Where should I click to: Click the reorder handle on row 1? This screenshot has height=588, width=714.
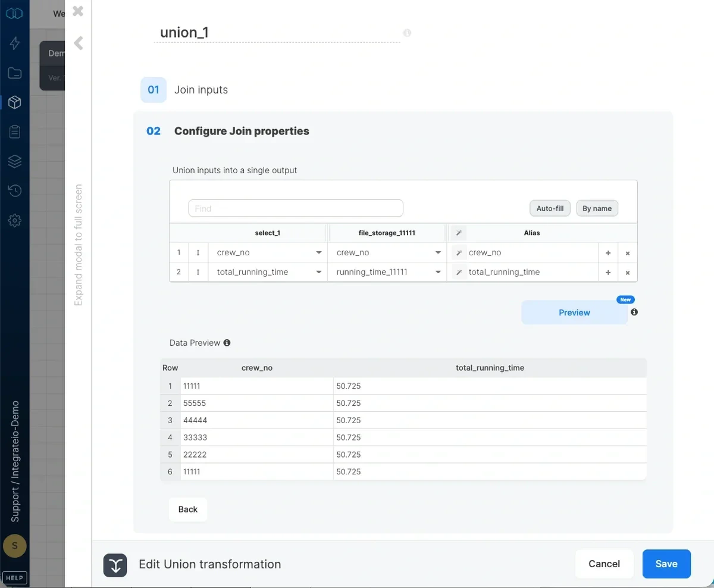(x=198, y=252)
